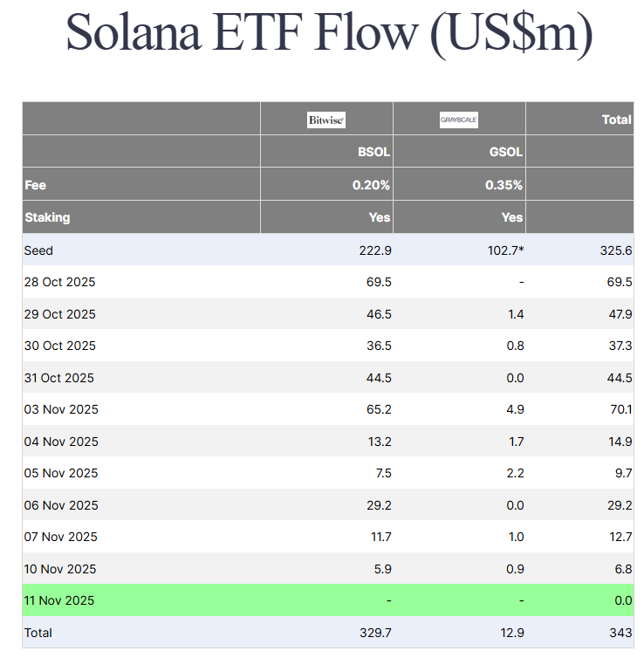644x658 pixels.
Task: Click the Total column header
Action: (x=616, y=120)
